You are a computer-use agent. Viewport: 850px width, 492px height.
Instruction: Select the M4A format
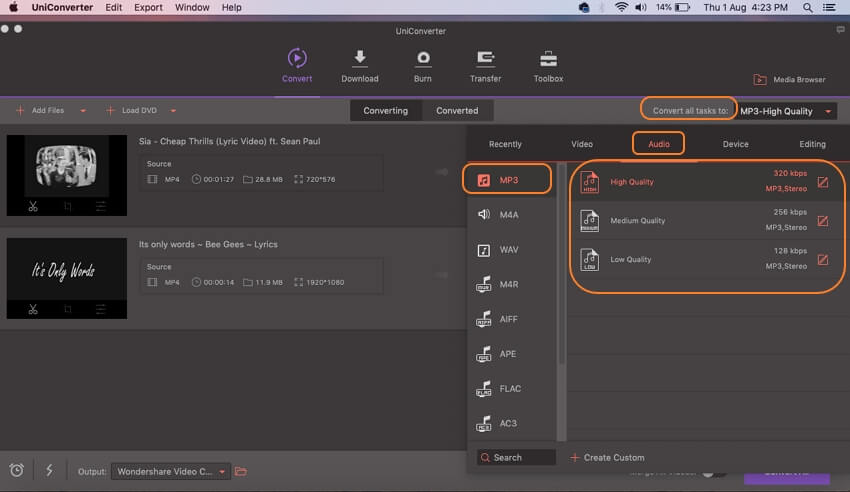click(510, 215)
